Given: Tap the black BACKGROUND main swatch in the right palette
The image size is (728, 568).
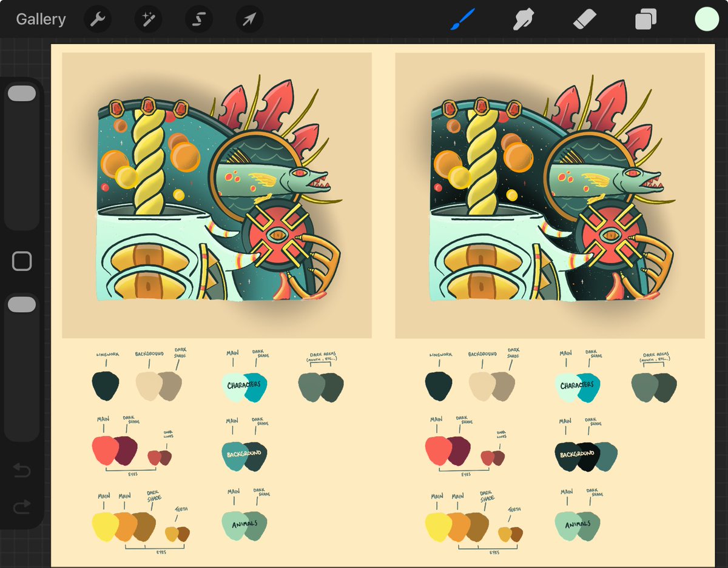Looking at the screenshot, I should [x=568, y=456].
